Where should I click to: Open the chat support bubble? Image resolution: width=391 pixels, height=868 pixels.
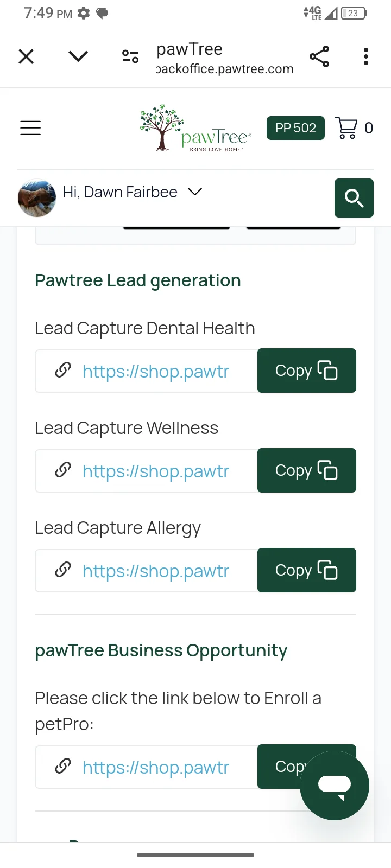[335, 785]
